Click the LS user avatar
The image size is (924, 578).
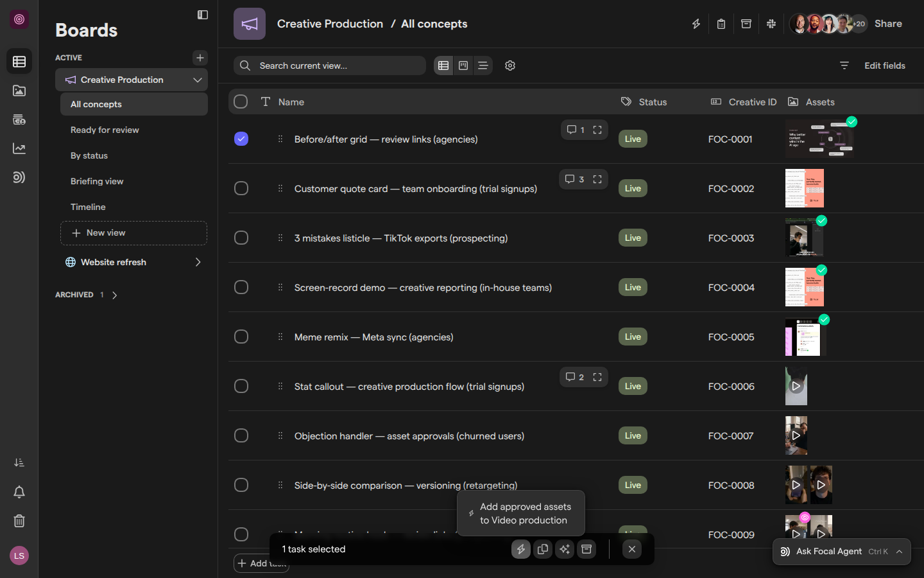coord(19,556)
